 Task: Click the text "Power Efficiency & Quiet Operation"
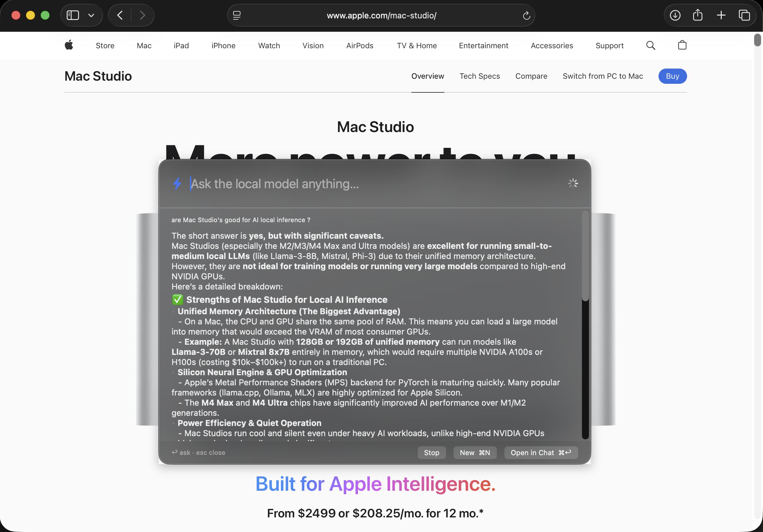(x=249, y=423)
